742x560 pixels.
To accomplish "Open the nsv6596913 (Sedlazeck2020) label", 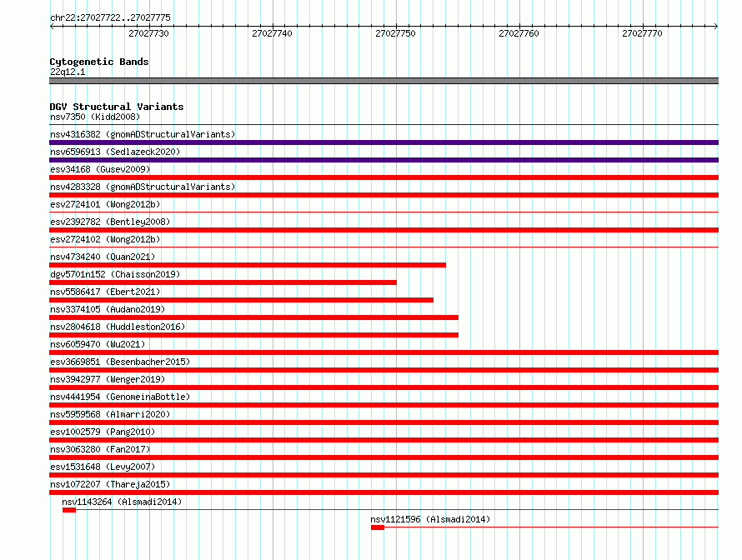I will coord(115,152).
